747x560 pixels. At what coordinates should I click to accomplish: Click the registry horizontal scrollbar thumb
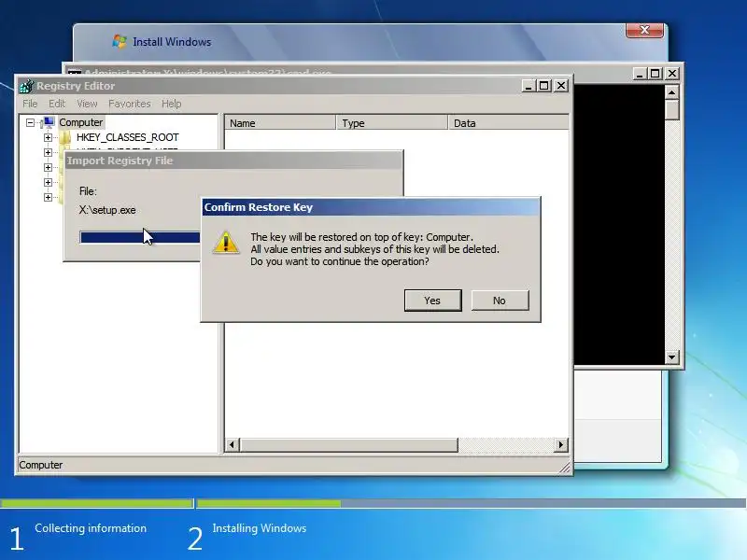tap(348, 445)
